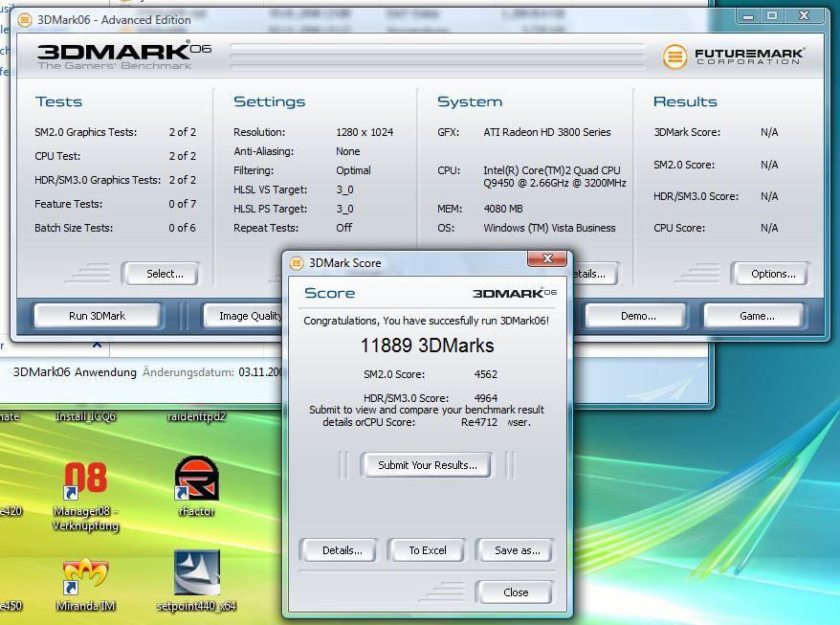Click the Repeat Tests Off value
Screen dimensions: 840x625
[343, 228]
